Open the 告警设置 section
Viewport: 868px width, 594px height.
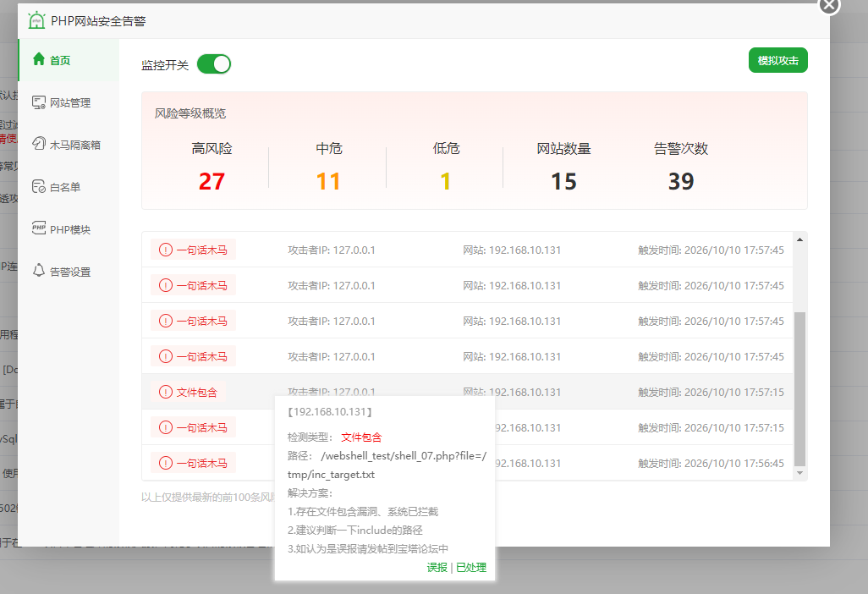[x=69, y=272]
